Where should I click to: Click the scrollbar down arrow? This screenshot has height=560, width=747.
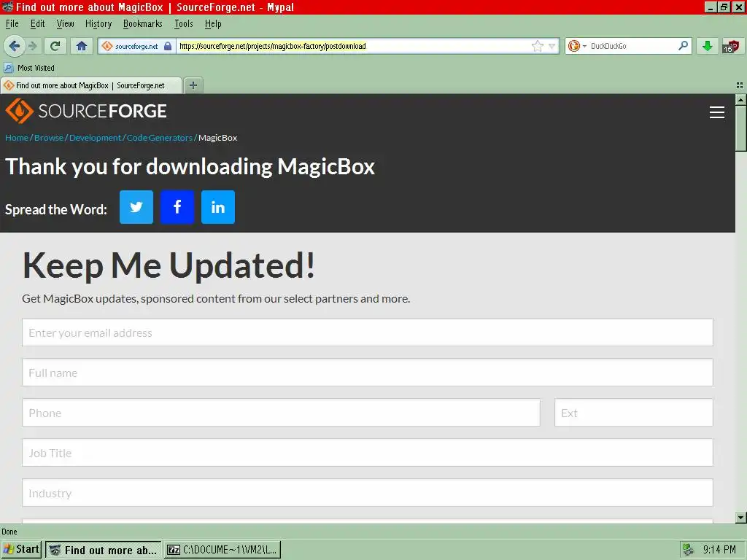(740, 518)
